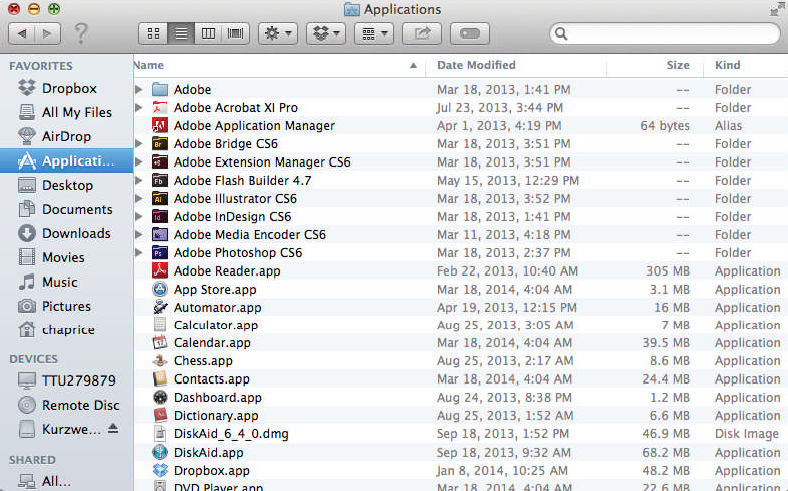Click the App Store.app icon
The height and width of the screenshot is (491, 788).
pyautogui.click(x=160, y=289)
